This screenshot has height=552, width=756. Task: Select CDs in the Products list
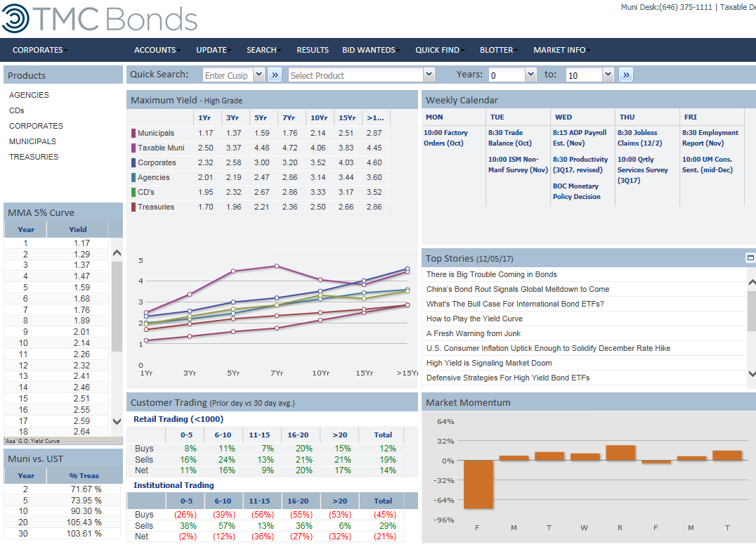tap(16, 110)
